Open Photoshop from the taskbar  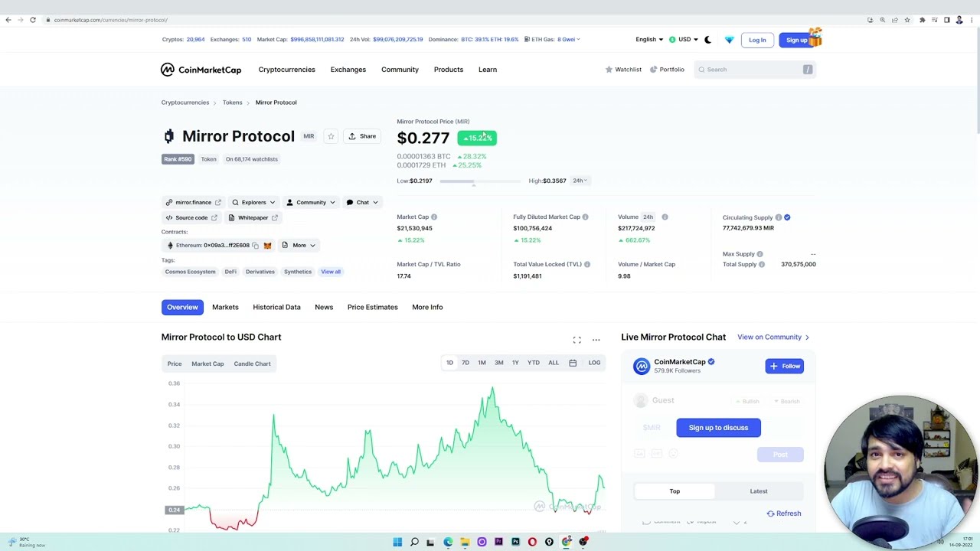point(515,542)
